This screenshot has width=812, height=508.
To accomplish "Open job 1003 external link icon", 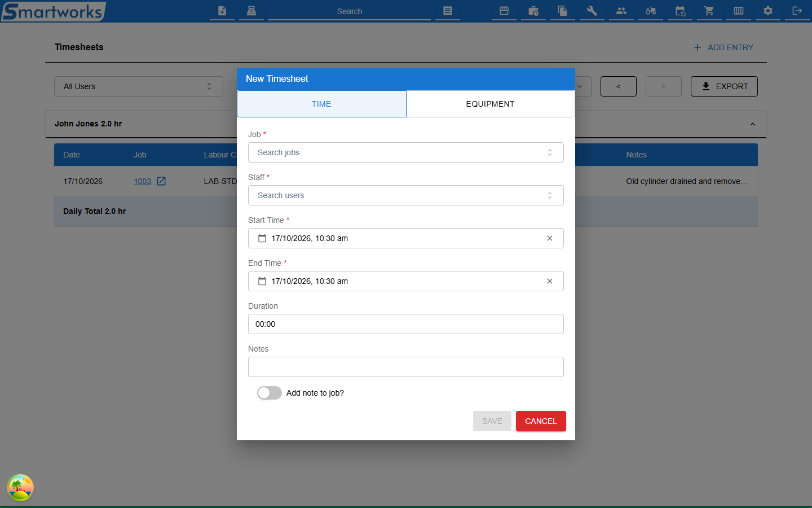I will [161, 181].
